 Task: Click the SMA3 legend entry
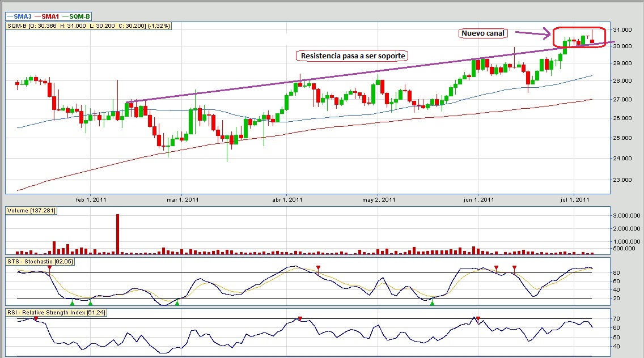tap(20, 17)
